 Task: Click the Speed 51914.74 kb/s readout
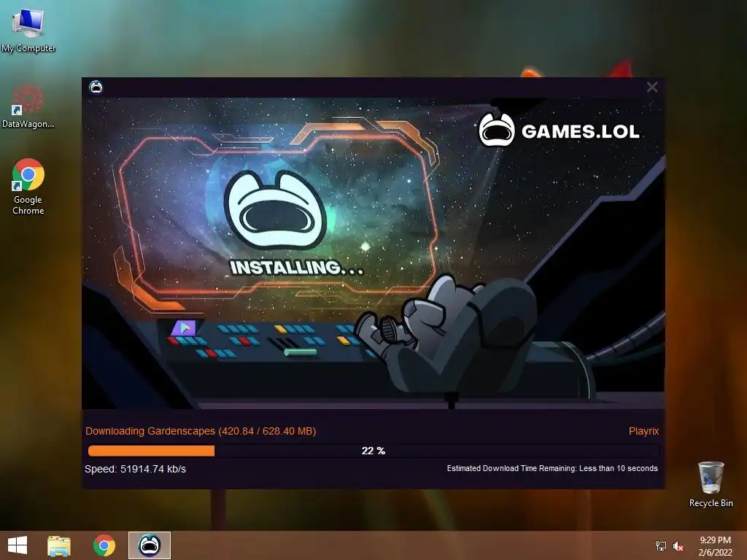tap(135, 469)
